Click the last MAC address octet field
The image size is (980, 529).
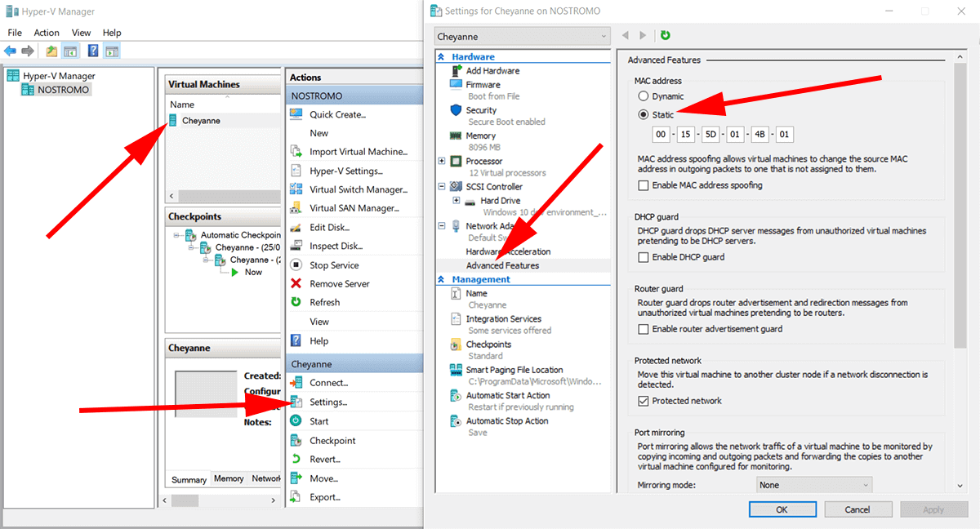[x=784, y=135]
